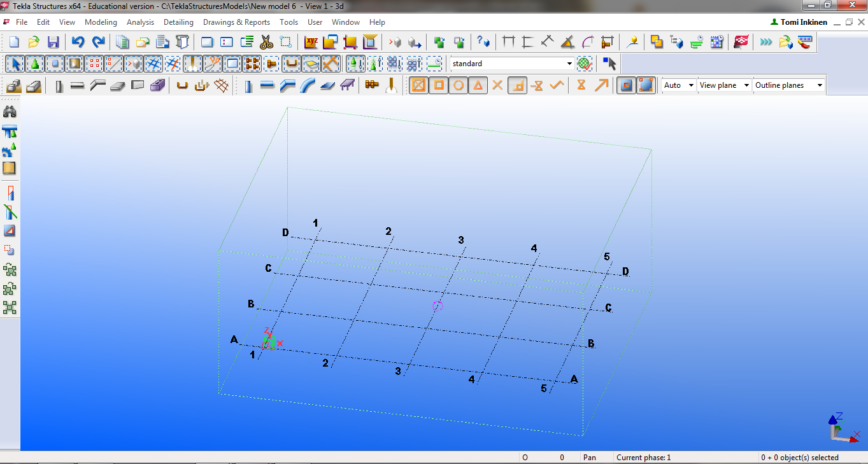
Task: Toggle snap to center points circle
Action: 458,85
